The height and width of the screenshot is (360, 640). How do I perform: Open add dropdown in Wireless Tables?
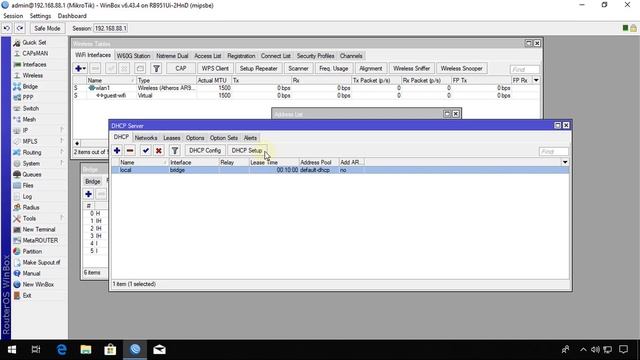(80, 69)
